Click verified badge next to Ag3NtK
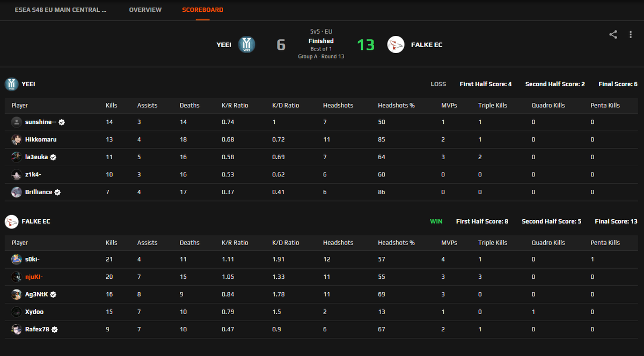The width and height of the screenshot is (644, 356). [54, 294]
